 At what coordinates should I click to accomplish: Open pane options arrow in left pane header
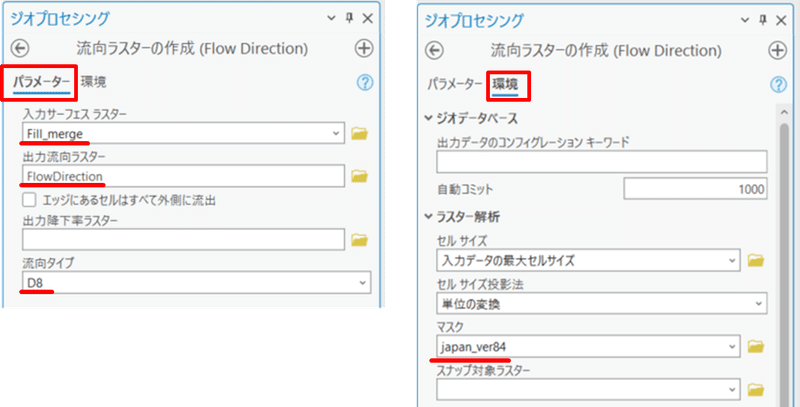332,19
